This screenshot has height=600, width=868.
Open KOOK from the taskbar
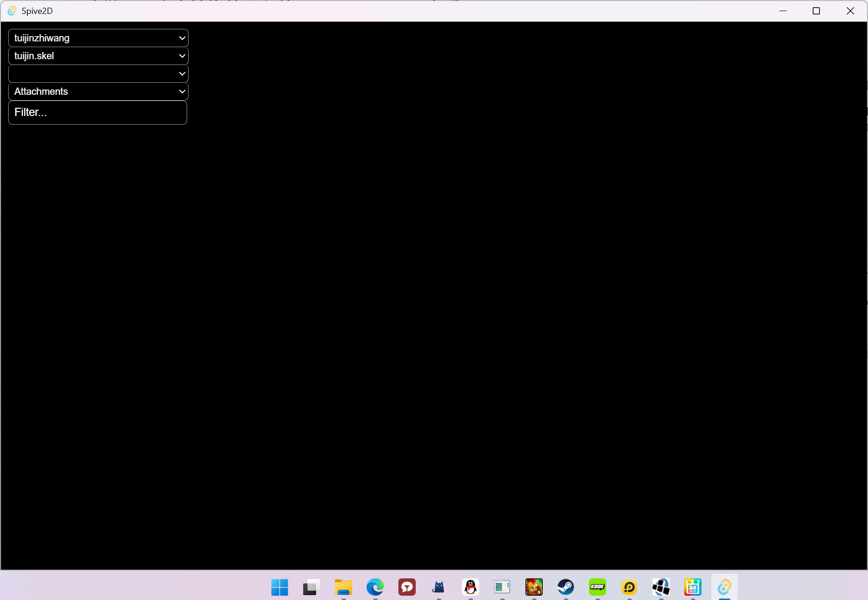tap(598, 587)
